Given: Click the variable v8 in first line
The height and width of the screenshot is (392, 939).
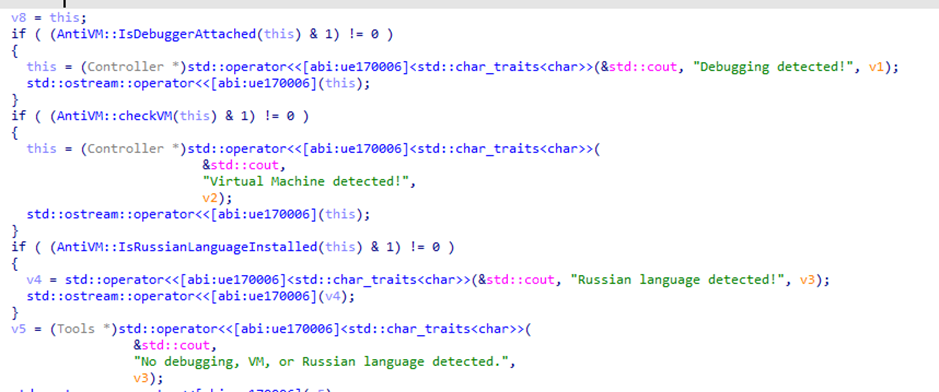Looking at the screenshot, I should click(x=19, y=18).
